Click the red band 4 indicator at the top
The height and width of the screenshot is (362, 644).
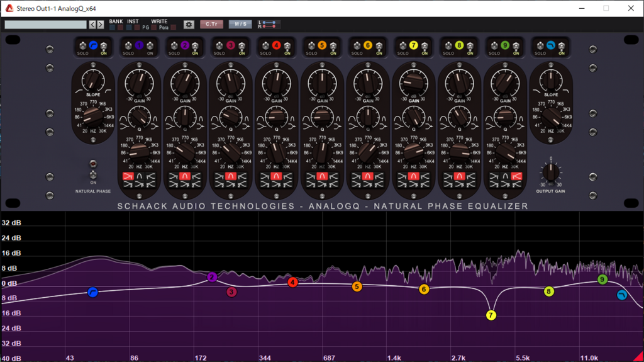tap(276, 45)
